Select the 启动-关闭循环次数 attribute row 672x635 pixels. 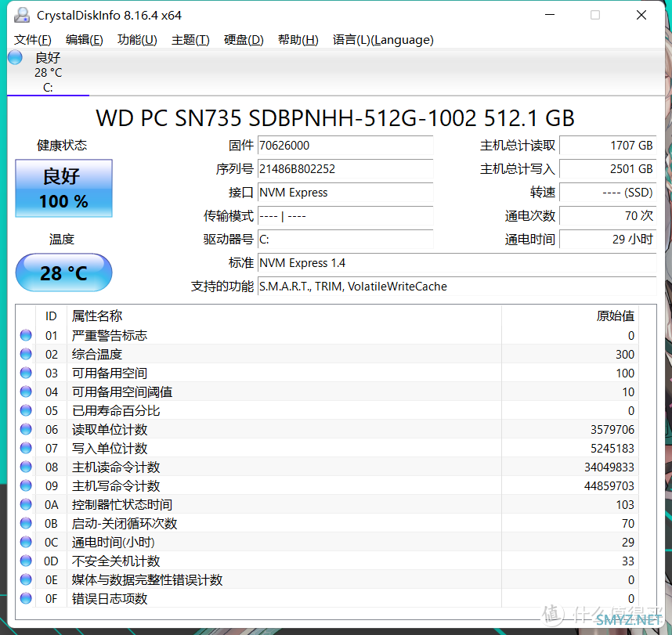point(327,524)
